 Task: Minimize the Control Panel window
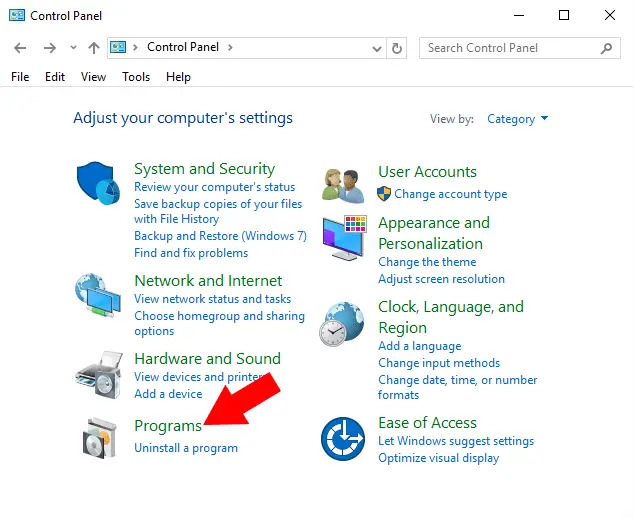[x=519, y=15]
